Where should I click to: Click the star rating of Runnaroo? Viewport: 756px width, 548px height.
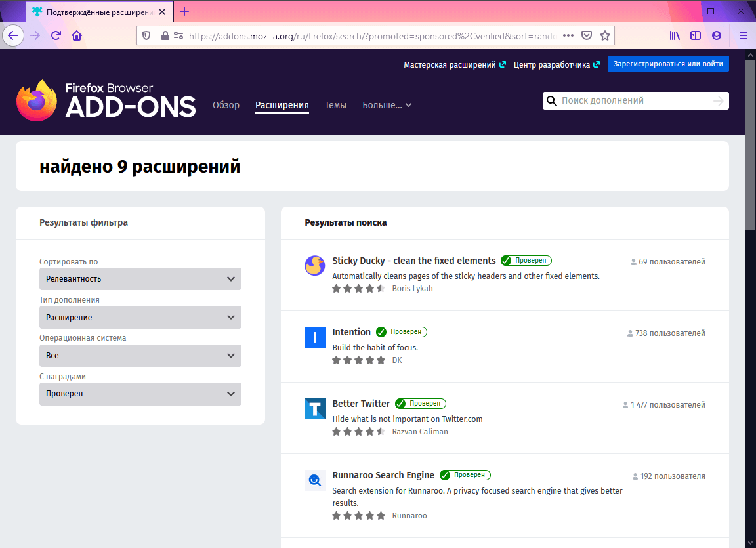(x=358, y=516)
